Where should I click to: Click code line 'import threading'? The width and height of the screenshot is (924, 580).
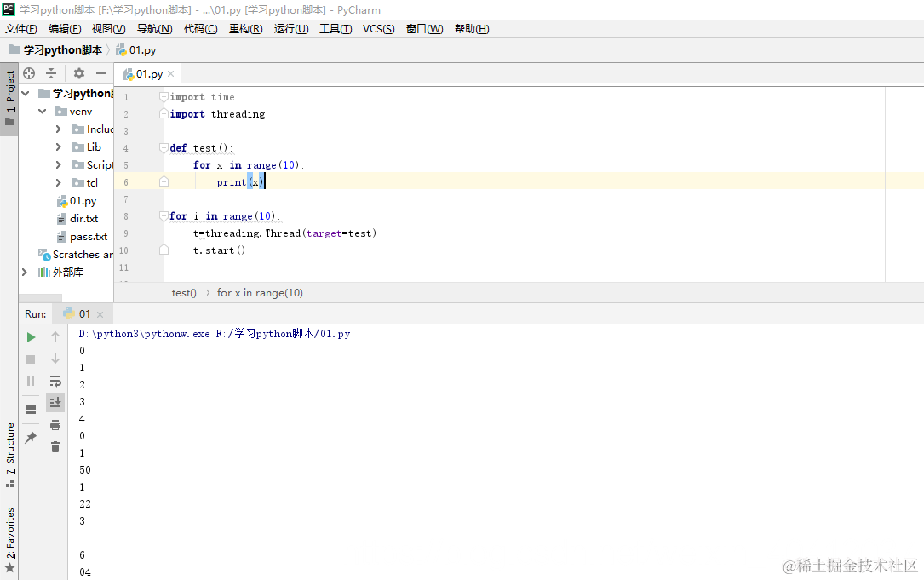point(217,114)
